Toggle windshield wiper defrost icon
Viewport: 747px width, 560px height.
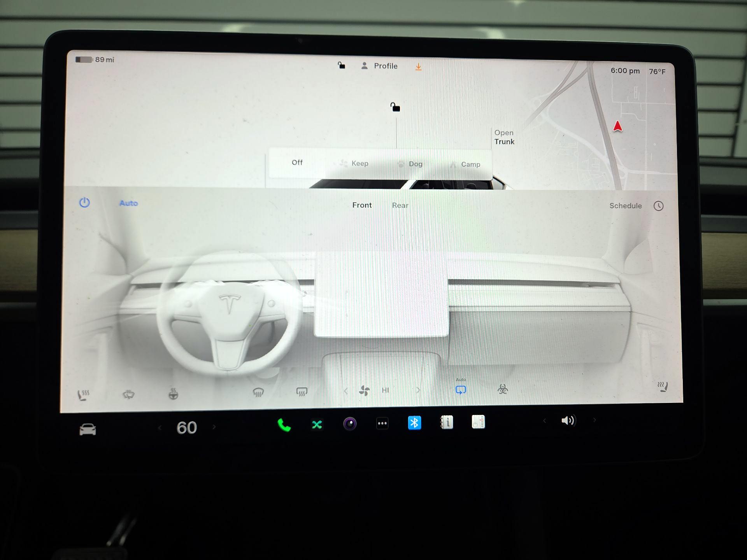click(x=129, y=395)
